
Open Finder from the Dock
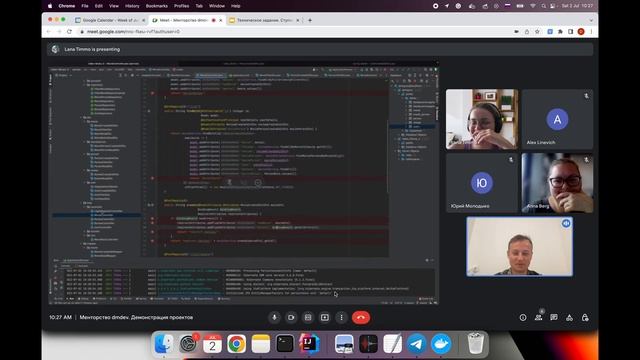[x=164, y=343]
